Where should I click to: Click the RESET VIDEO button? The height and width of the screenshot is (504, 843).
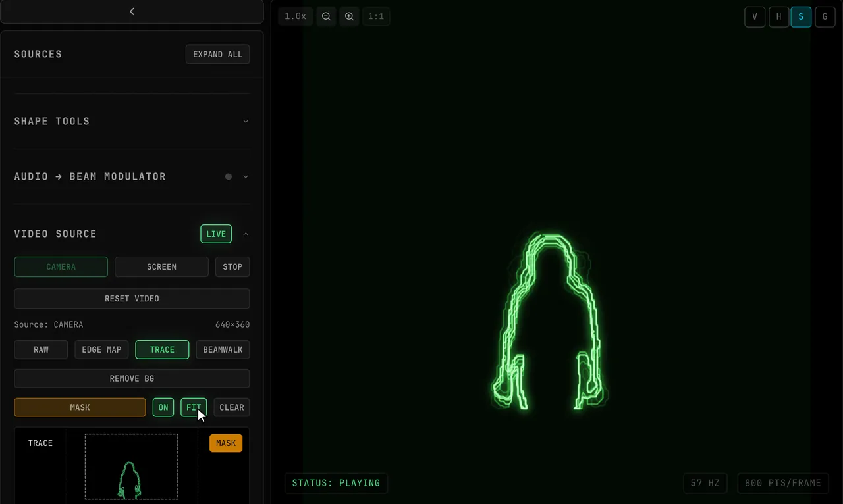[132, 298]
